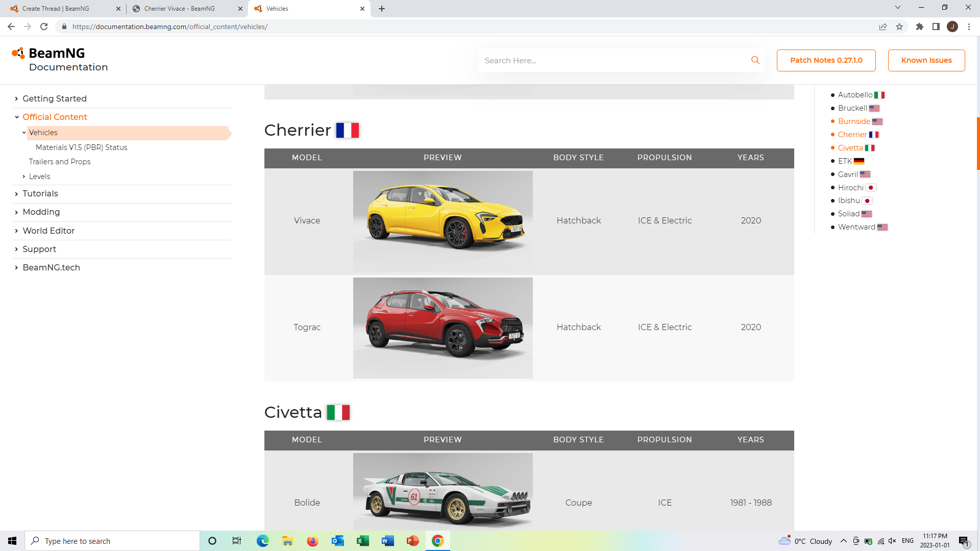This screenshot has width=980, height=551.
Task: Expand the Levels tree item
Action: click(24, 177)
